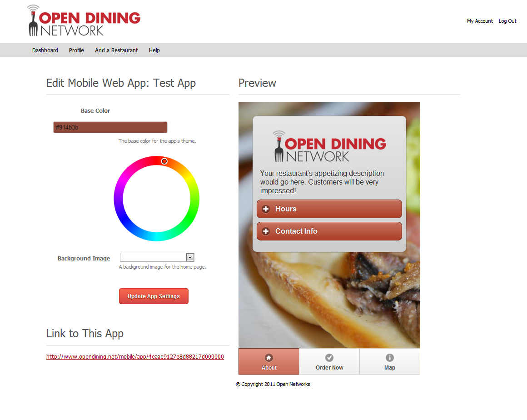Viewport: 527px width, 420px height.
Task: Open the opendining.net mobile app link
Action: (x=135, y=357)
